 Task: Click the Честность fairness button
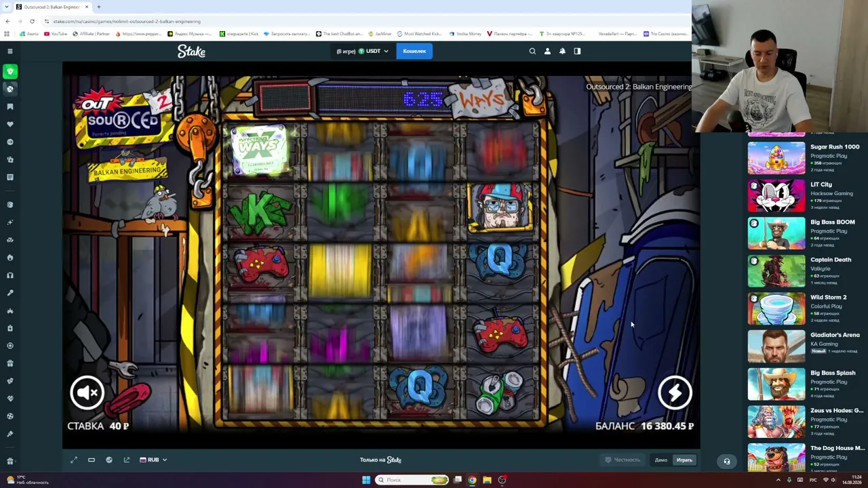(x=623, y=460)
